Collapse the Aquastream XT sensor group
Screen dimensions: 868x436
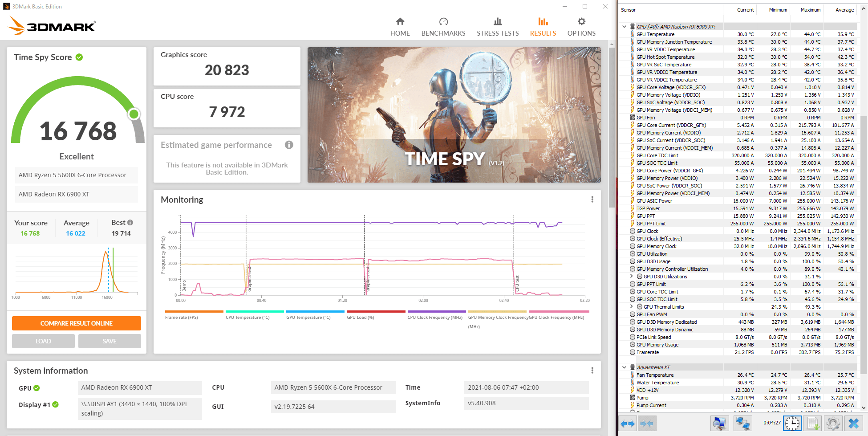click(x=624, y=367)
